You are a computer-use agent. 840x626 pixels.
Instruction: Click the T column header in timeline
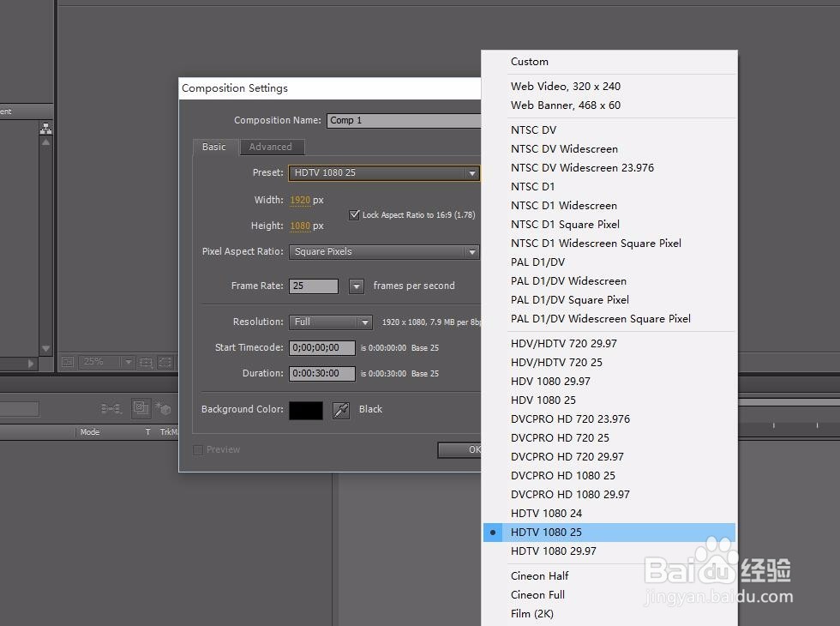coord(147,432)
